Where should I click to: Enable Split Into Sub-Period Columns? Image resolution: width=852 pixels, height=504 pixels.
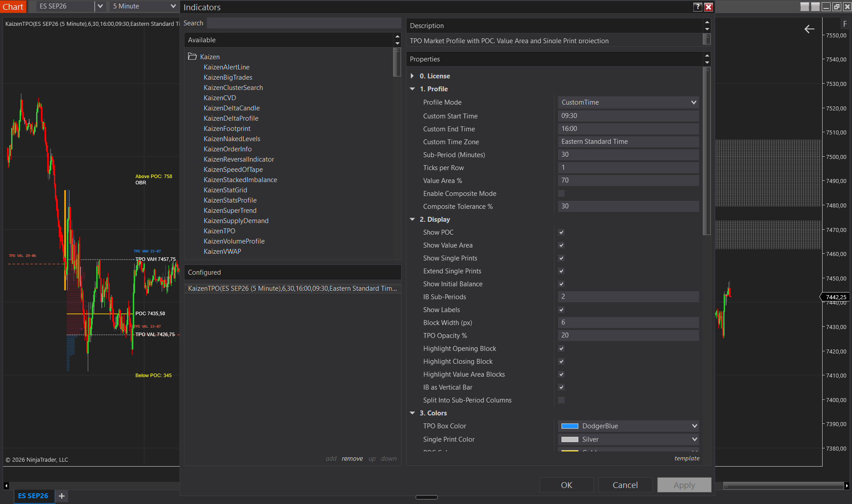click(x=561, y=400)
